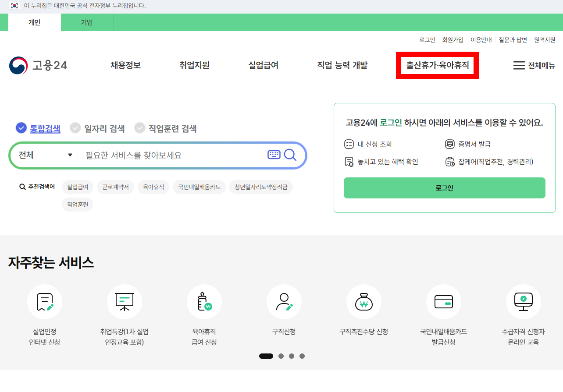Click the 실업인정 인터넷 신청 document icon
Screen dimensions: 563x392
pyautogui.click(x=45, y=301)
